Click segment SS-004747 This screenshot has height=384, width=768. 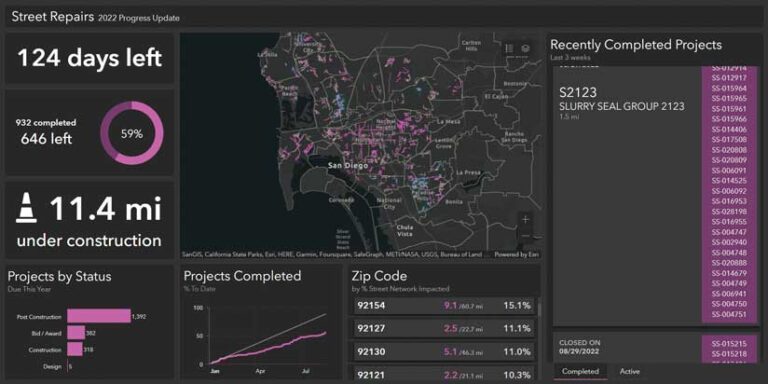[729, 232]
